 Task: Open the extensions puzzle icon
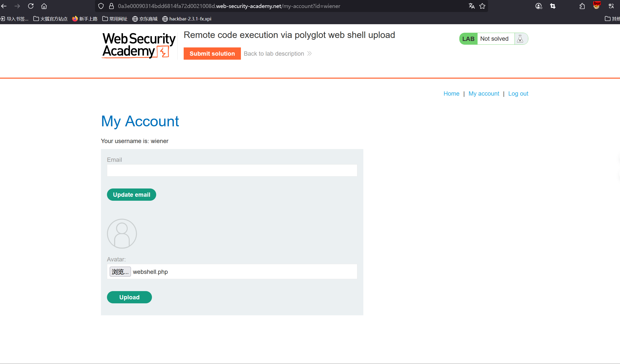click(x=582, y=6)
